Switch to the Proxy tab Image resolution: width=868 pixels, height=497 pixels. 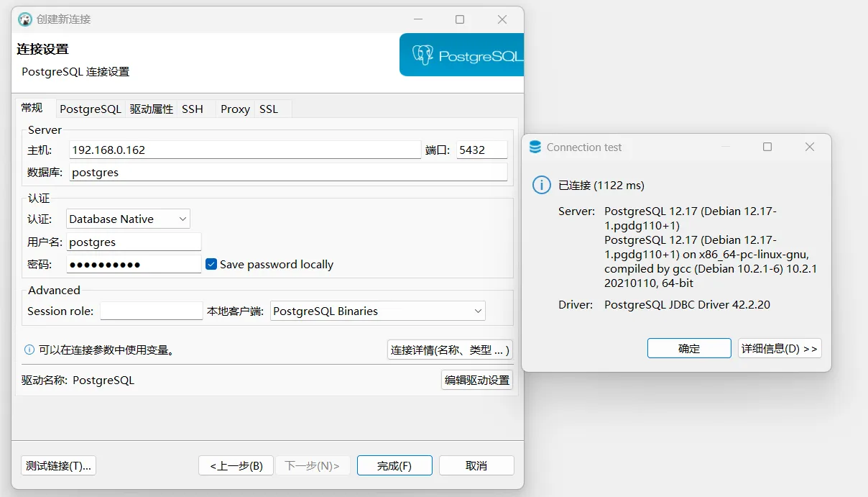click(x=234, y=109)
